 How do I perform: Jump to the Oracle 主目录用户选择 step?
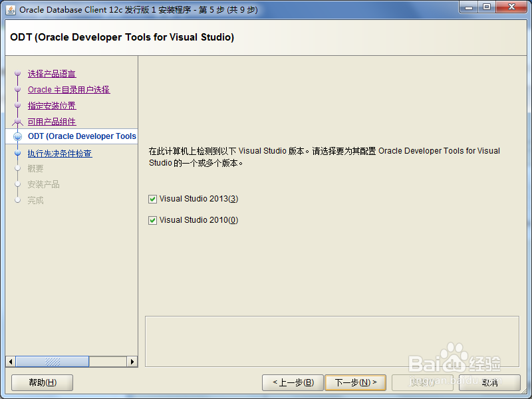pos(69,90)
